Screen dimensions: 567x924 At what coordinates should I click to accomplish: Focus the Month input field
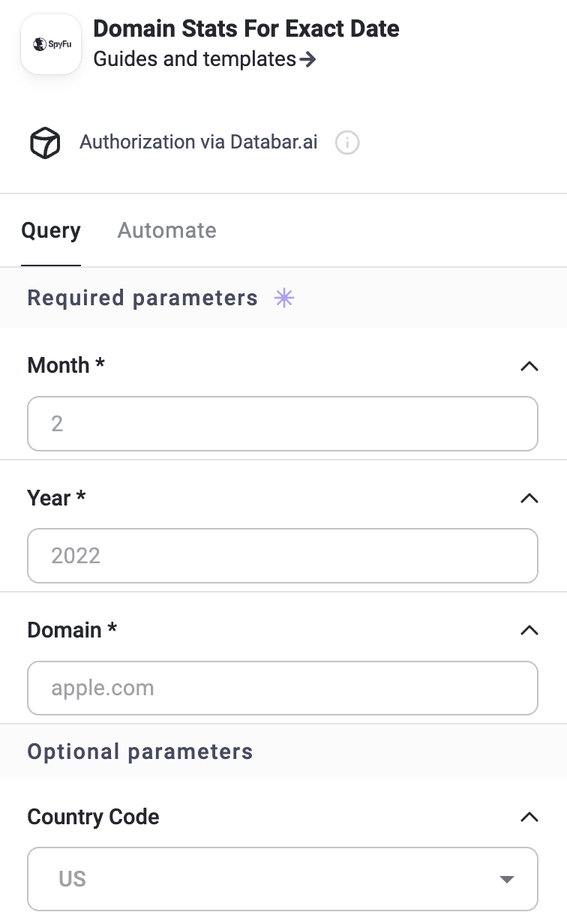click(283, 424)
